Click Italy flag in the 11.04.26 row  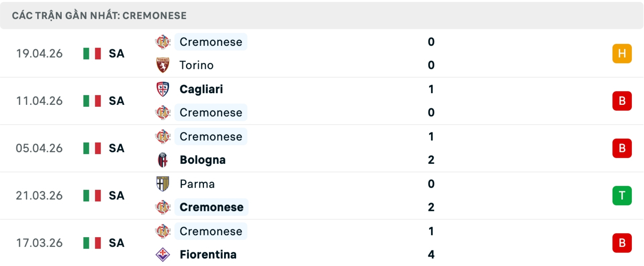pyautogui.click(x=92, y=101)
